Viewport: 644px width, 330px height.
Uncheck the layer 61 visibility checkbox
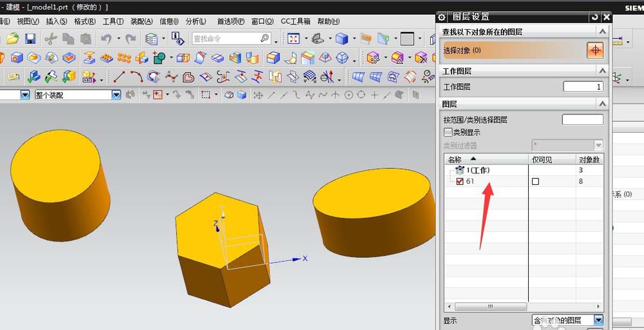pos(460,181)
